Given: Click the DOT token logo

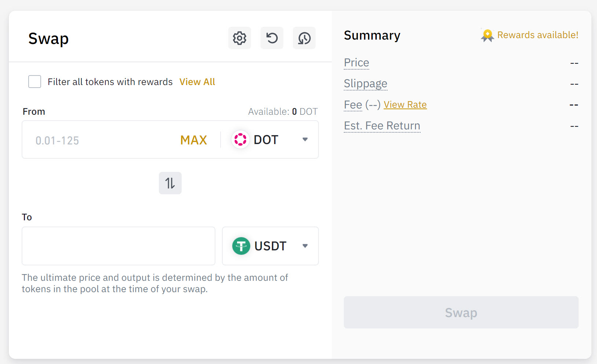Looking at the screenshot, I should click(x=240, y=140).
